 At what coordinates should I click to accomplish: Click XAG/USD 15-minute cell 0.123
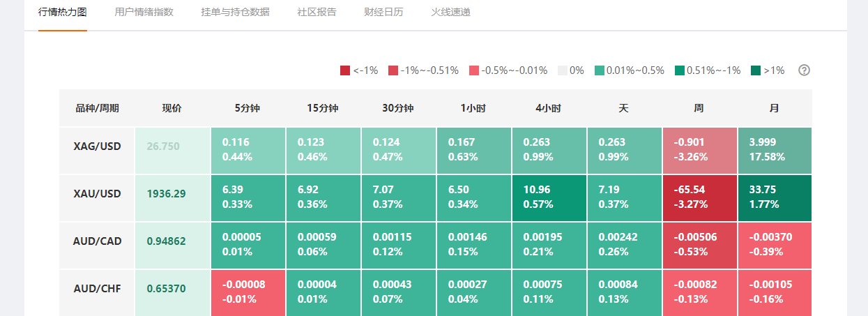(323, 151)
